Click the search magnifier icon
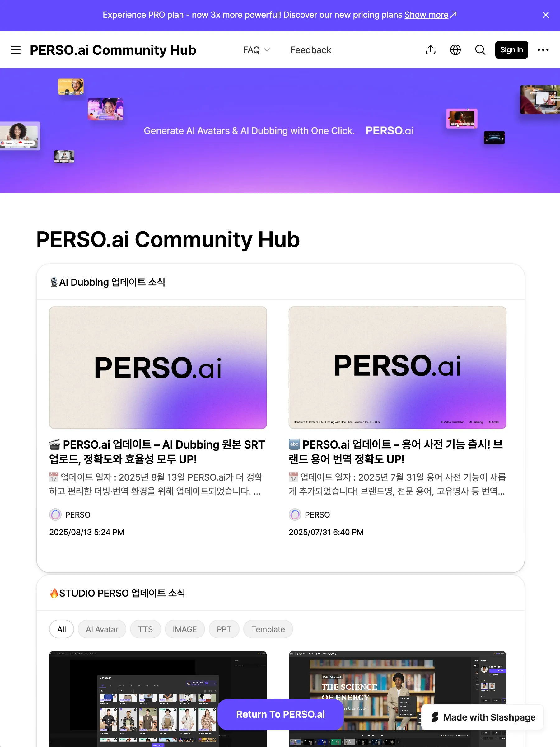The height and width of the screenshot is (747, 560). 480,50
